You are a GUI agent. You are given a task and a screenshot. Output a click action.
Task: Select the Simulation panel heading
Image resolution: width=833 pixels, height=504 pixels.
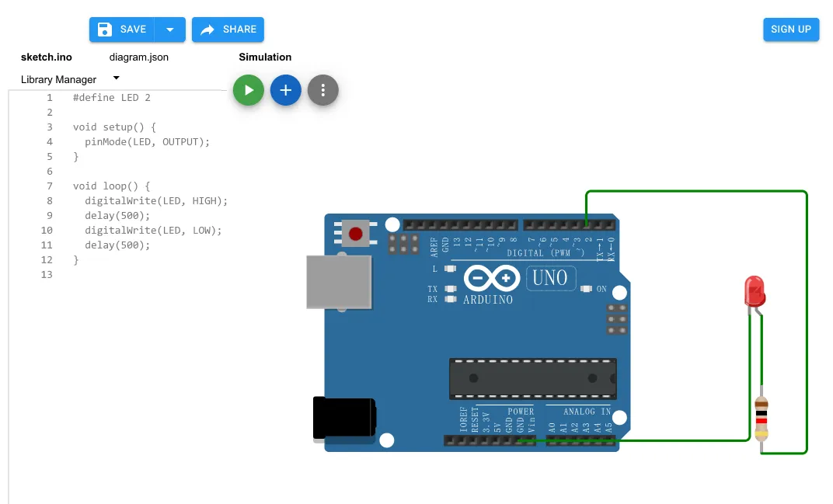coord(265,57)
